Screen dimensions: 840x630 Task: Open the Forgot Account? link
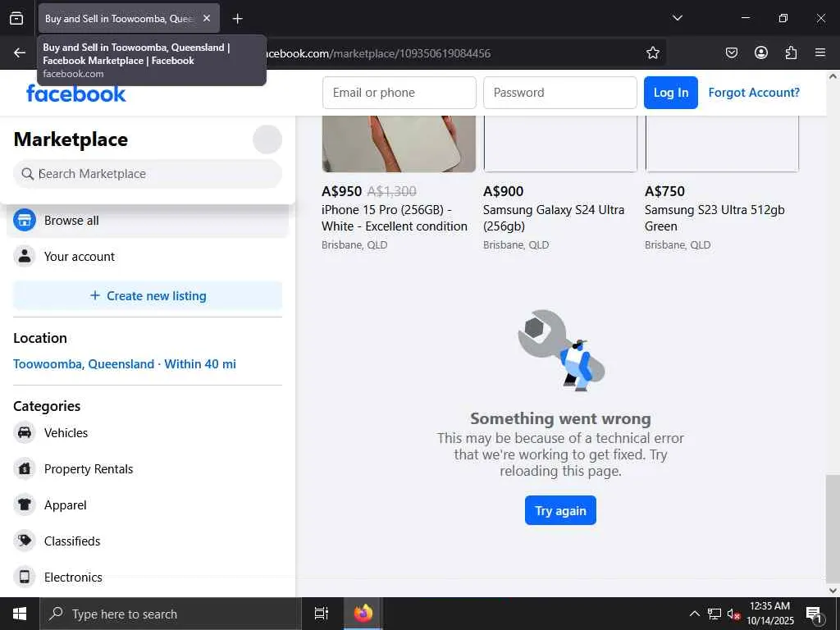pyautogui.click(x=754, y=93)
